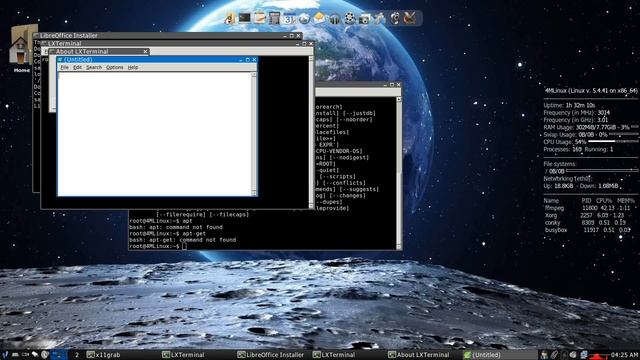Minimize the Untitled editor window
Screen dimensions: 640x360
[241, 60]
